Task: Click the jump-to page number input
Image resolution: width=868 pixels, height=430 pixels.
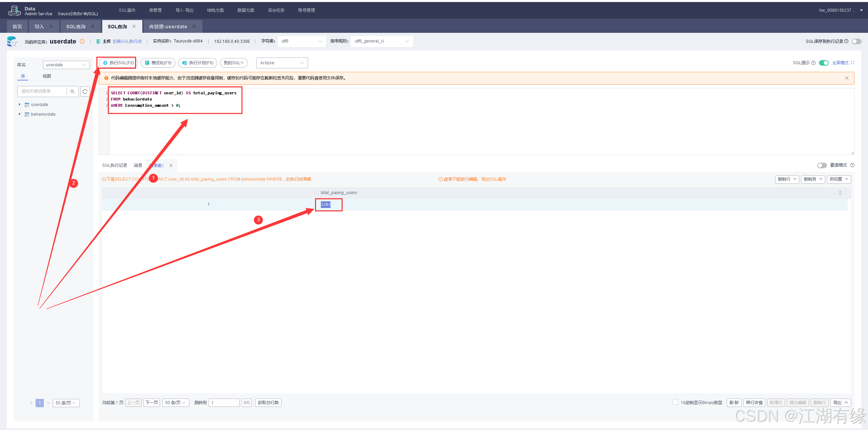Action: [224, 403]
